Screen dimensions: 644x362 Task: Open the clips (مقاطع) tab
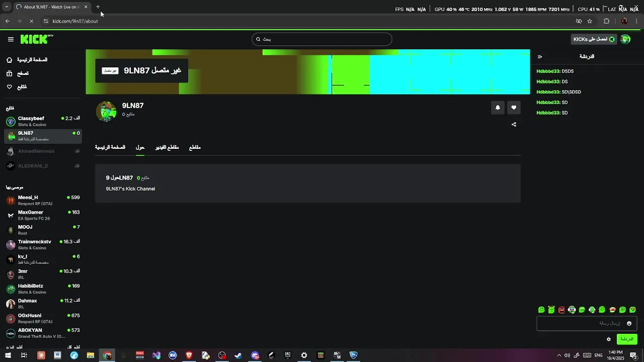point(195,147)
